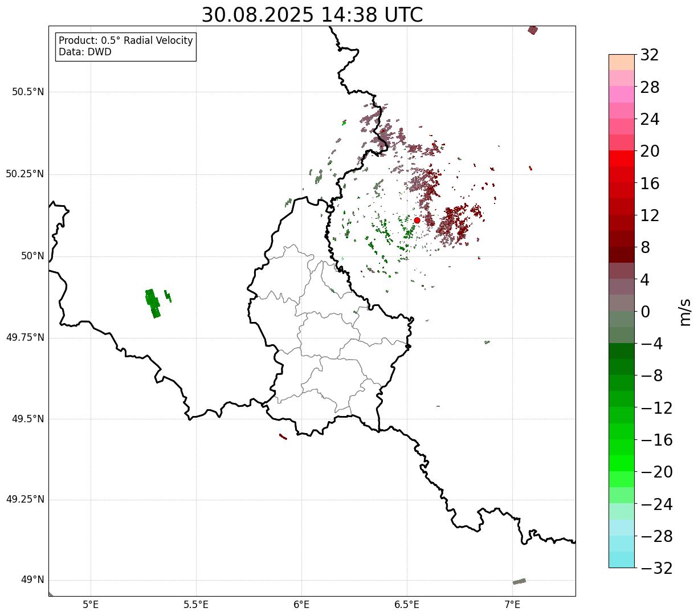Viewport: 698px width, 616px height.
Task: Click the colorbar label 8
Action: click(645, 248)
